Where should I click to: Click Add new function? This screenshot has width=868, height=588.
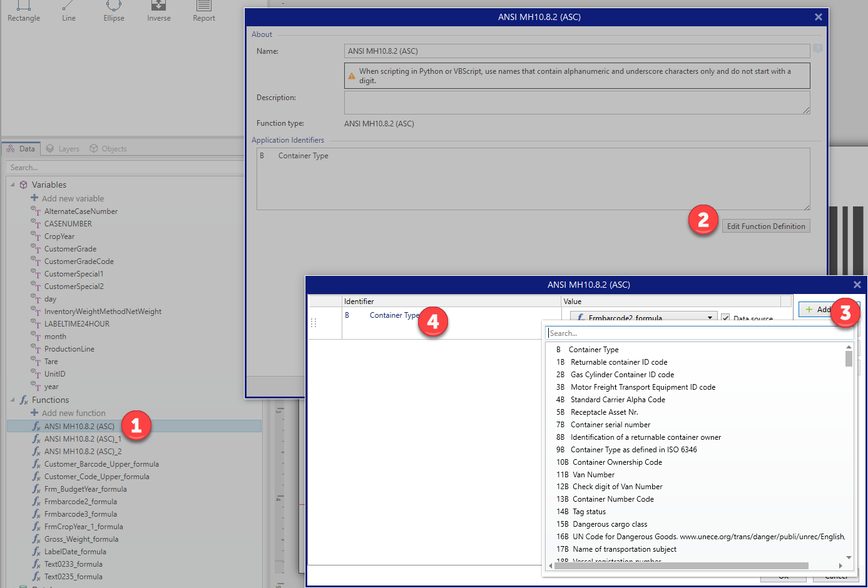[68, 413]
